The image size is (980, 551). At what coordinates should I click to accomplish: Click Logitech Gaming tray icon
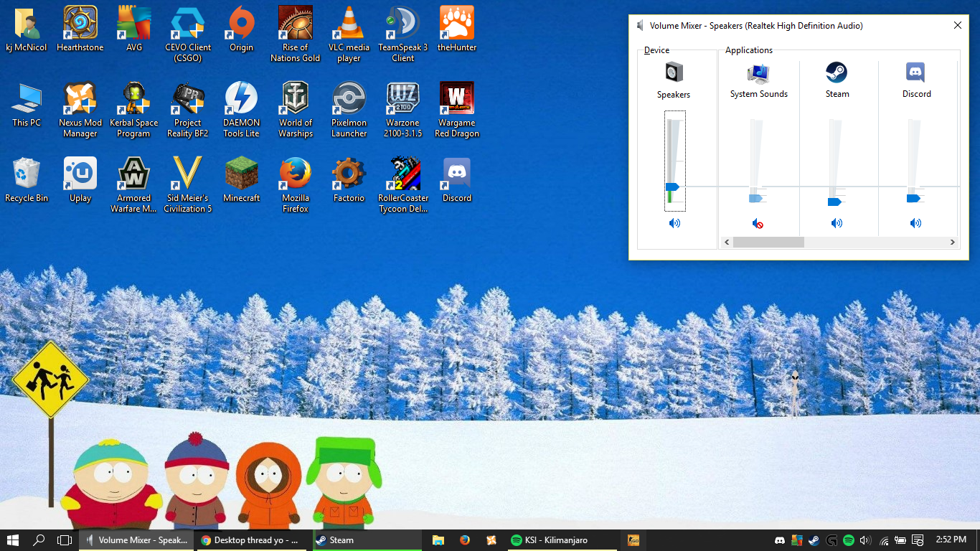[831, 540]
